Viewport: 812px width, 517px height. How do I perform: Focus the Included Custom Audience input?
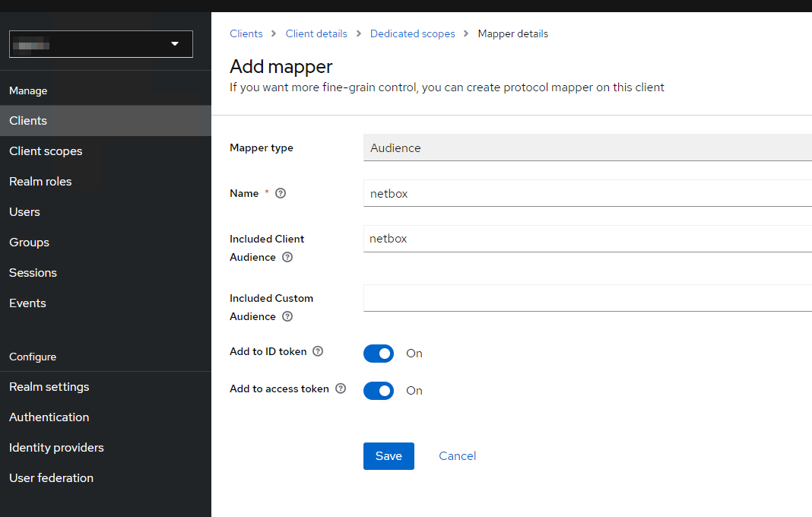click(x=587, y=298)
